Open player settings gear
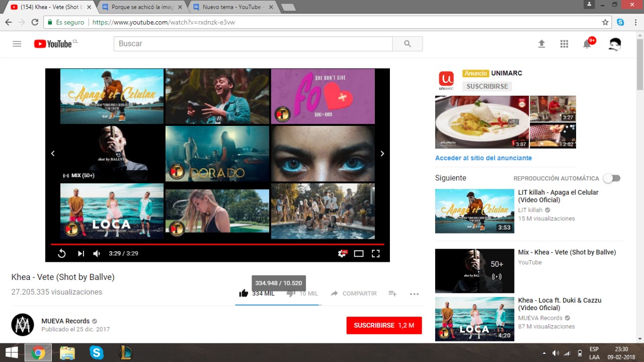 coord(342,253)
